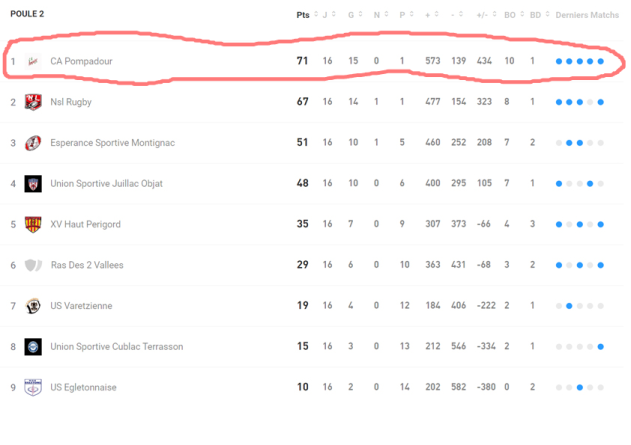Open the US Varetzienne team logo
This screenshot has width=631, height=445.
click(x=33, y=306)
